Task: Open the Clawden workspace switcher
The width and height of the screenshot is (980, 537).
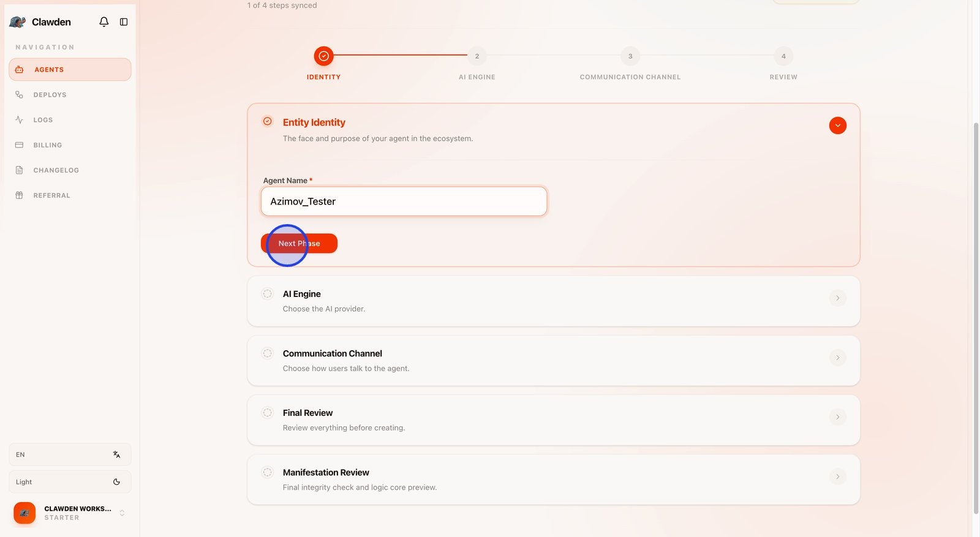Action: click(70, 513)
